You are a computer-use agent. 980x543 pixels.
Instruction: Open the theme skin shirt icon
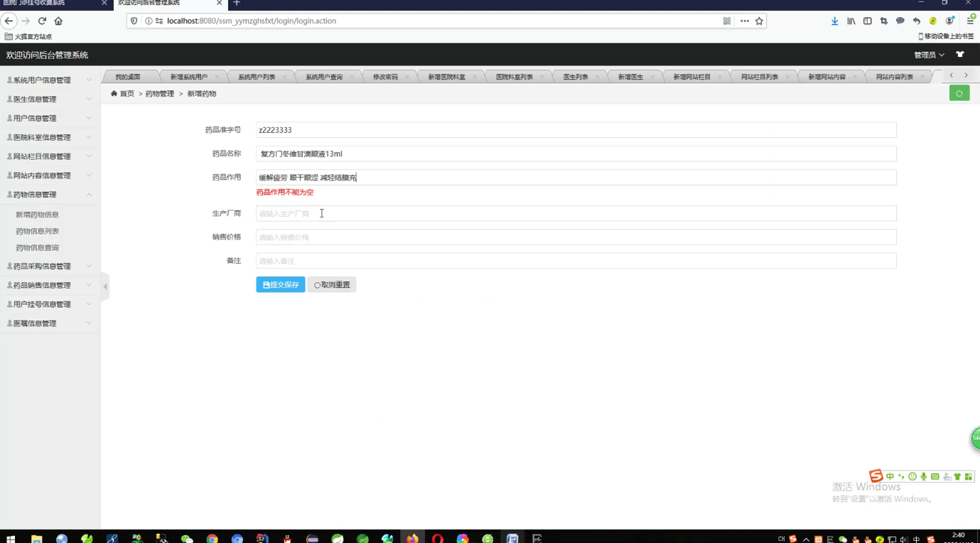960,55
